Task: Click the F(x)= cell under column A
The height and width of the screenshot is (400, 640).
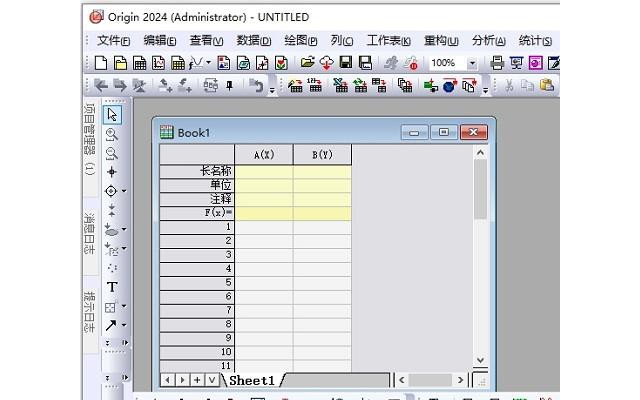Action: click(264, 213)
